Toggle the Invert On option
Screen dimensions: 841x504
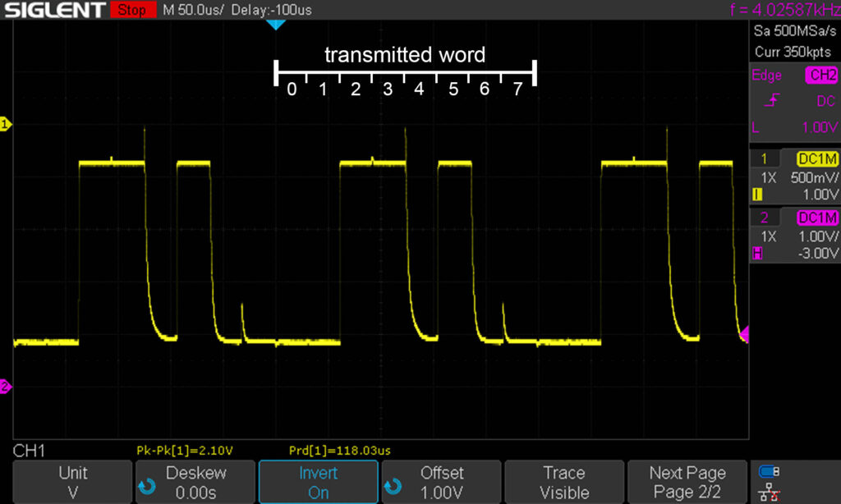tap(318, 482)
